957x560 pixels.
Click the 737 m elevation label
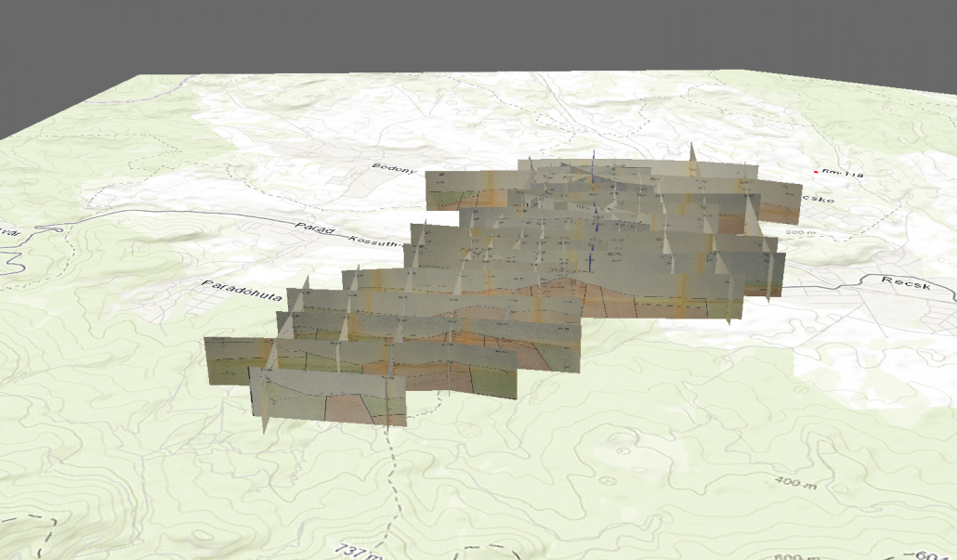(357, 550)
